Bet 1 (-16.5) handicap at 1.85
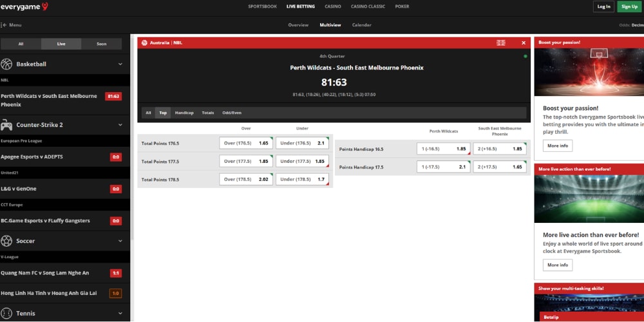 click(x=444, y=149)
